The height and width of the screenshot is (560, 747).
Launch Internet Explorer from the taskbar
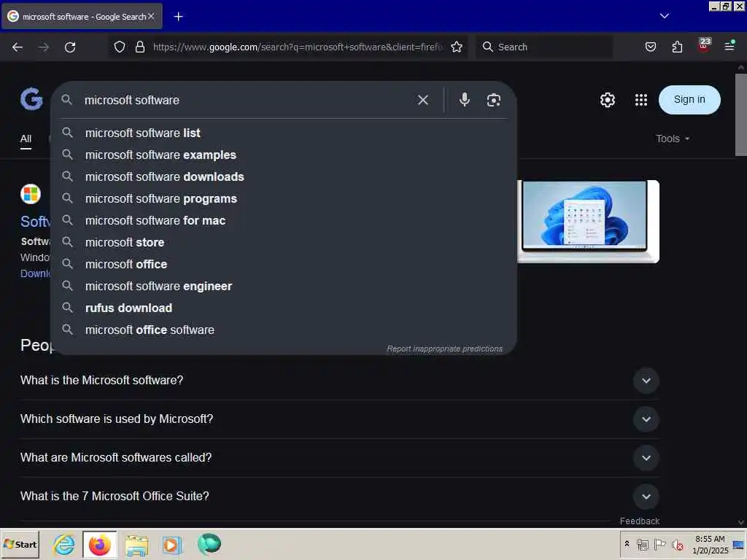click(x=64, y=544)
